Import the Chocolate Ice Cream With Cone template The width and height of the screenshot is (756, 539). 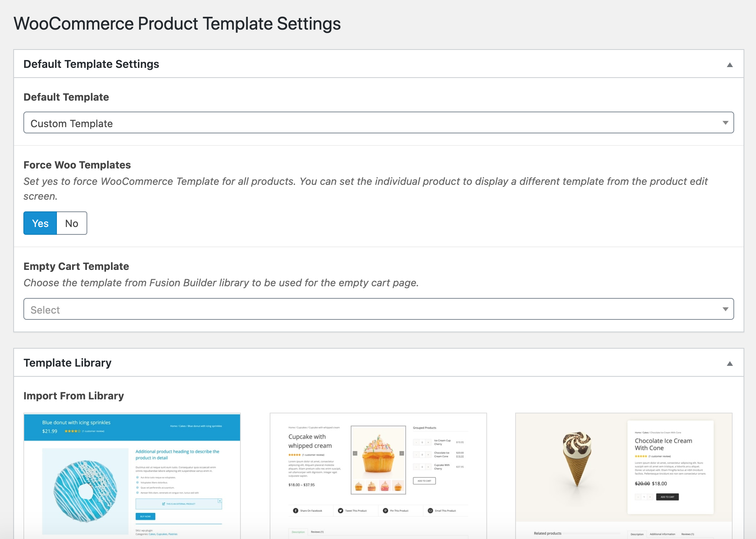(x=624, y=476)
